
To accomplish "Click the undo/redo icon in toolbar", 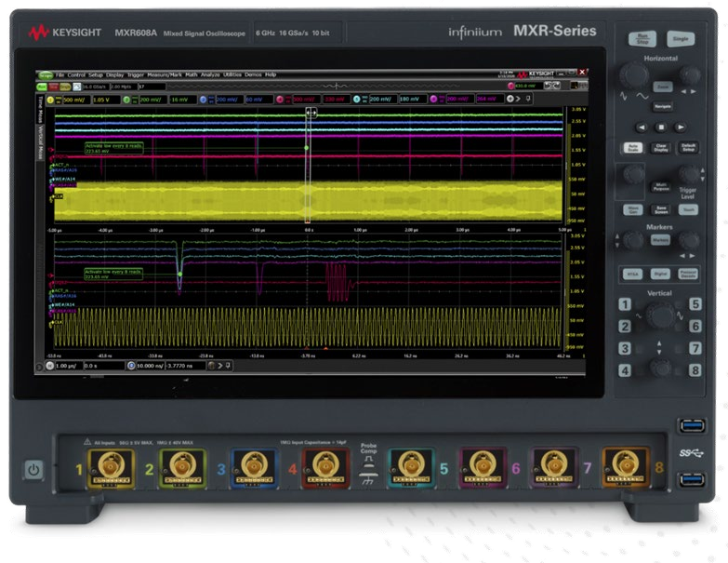I will (552, 86).
